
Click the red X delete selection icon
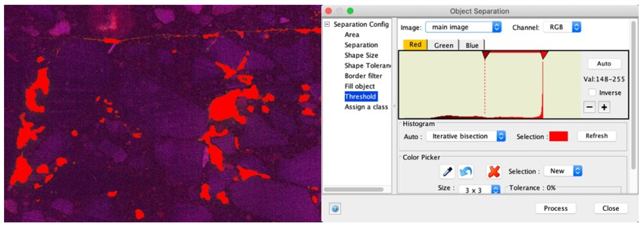494,172
